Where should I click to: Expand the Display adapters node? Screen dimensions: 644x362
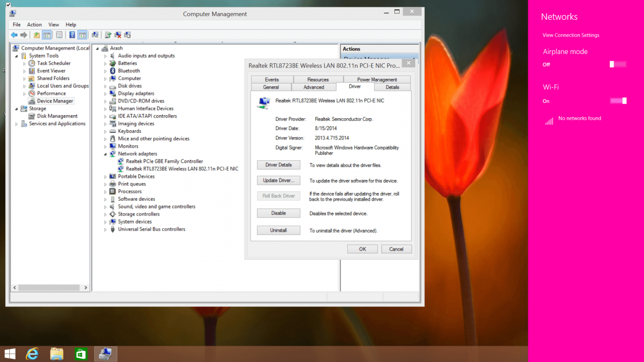(x=105, y=94)
